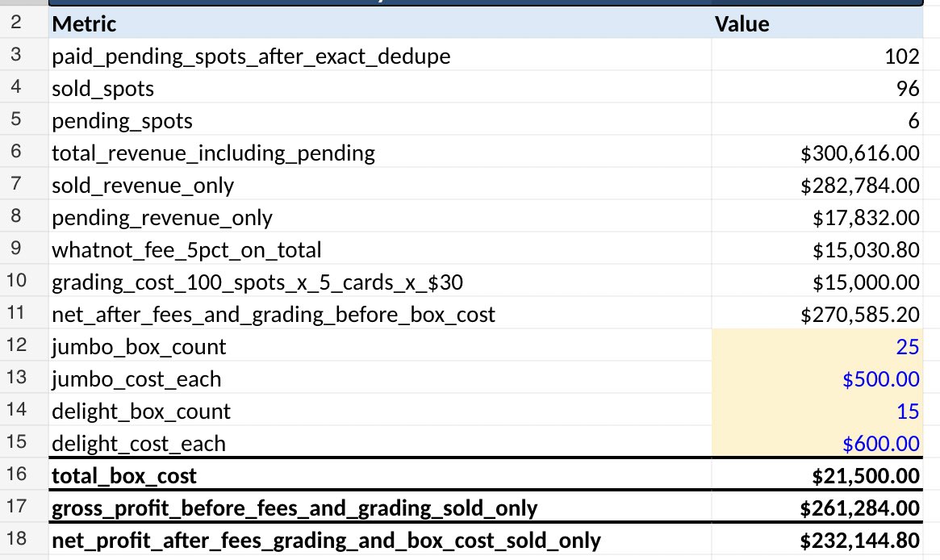Select row header 8
This screenshot has height=560, width=940.
coord(24,216)
